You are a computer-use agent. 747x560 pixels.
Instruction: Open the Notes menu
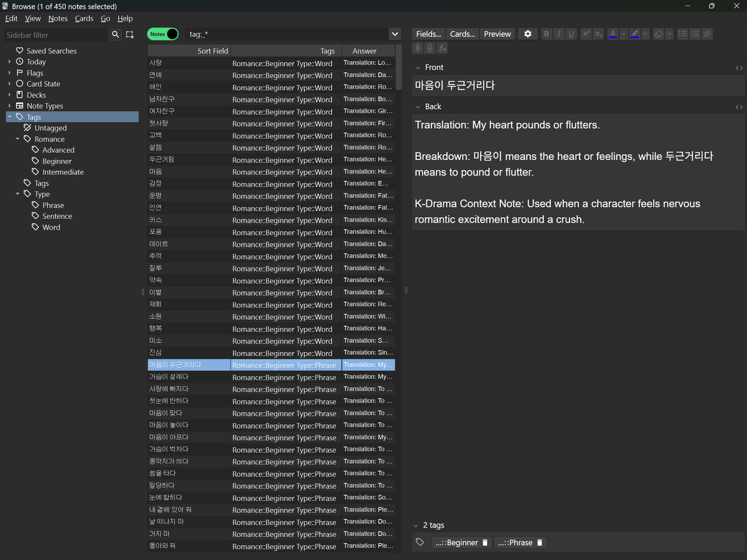(58, 19)
